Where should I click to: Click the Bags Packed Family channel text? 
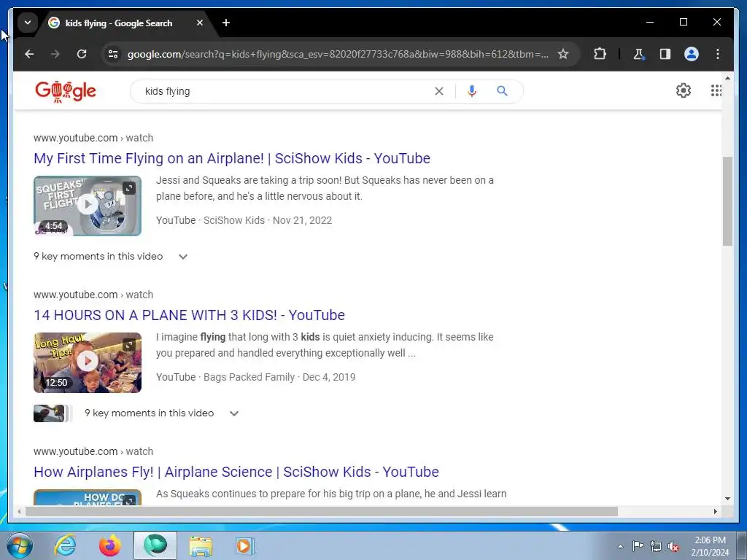pos(249,377)
